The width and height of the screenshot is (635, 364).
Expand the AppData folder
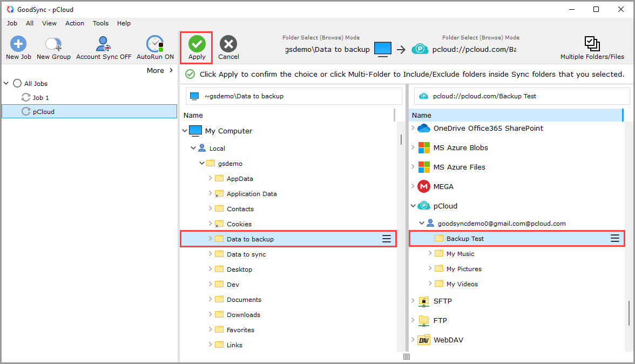[210, 178]
